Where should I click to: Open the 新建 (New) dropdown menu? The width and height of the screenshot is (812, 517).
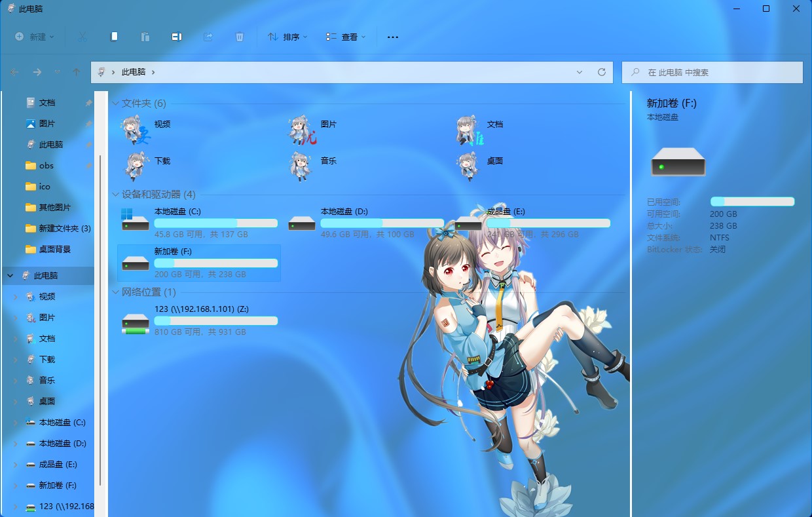(35, 37)
